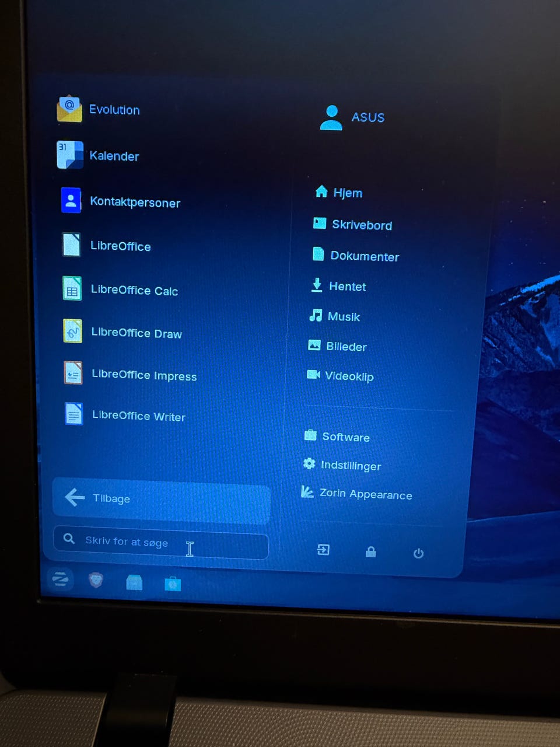
Task: Click the power off icon
Action: pos(418,553)
